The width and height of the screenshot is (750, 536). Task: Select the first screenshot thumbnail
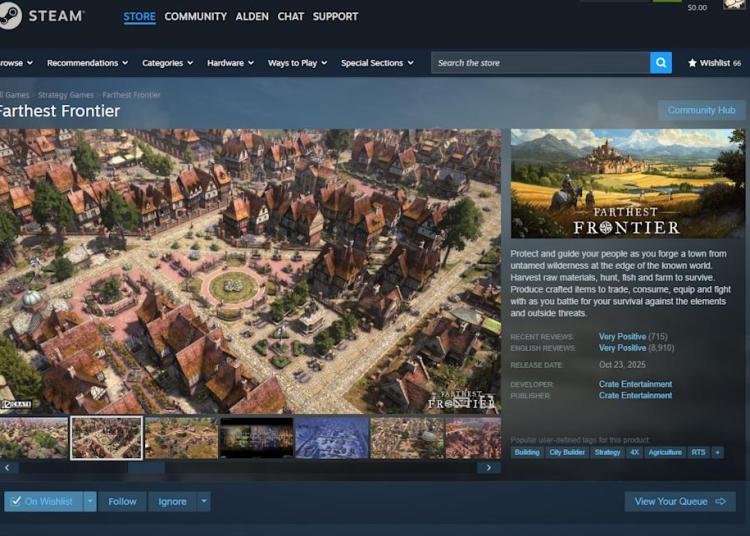pos(33,438)
